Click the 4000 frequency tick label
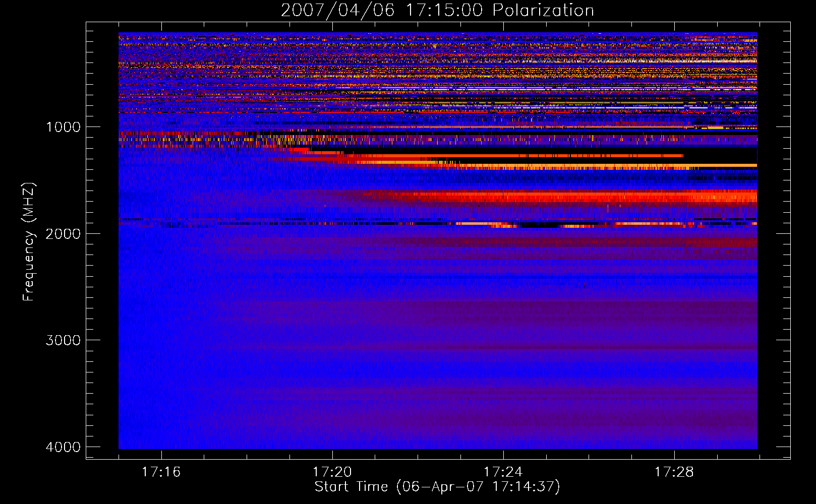Screen dimensions: 816x504 pos(64,447)
